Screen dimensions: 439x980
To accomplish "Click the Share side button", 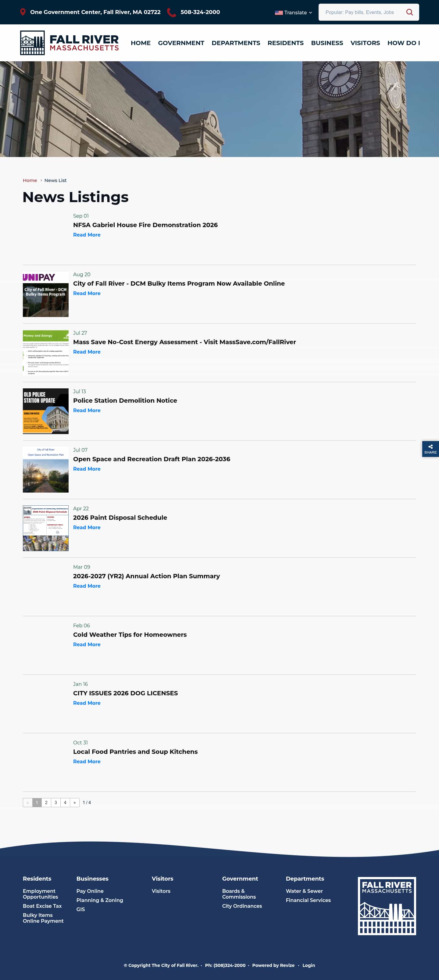I will click(430, 449).
